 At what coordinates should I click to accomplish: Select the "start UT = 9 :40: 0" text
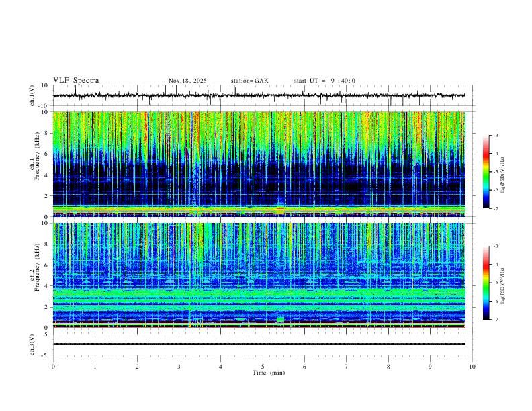pyautogui.click(x=324, y=81)
